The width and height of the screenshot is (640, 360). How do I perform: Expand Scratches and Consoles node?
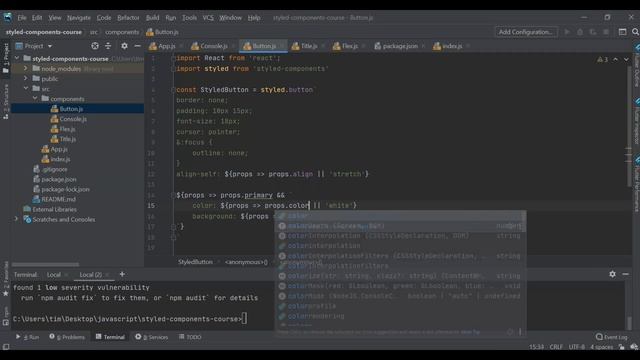pos(17,219)
